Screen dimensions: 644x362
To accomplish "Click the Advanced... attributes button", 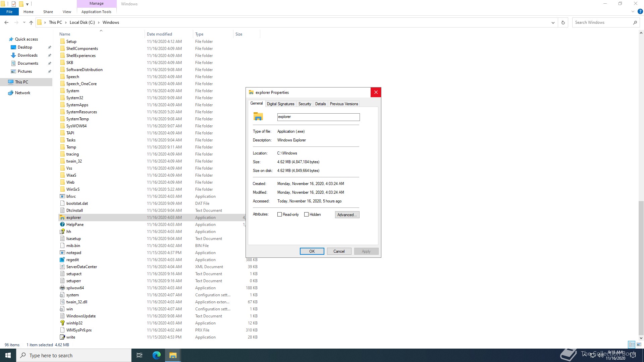I will tap(347, 215).
